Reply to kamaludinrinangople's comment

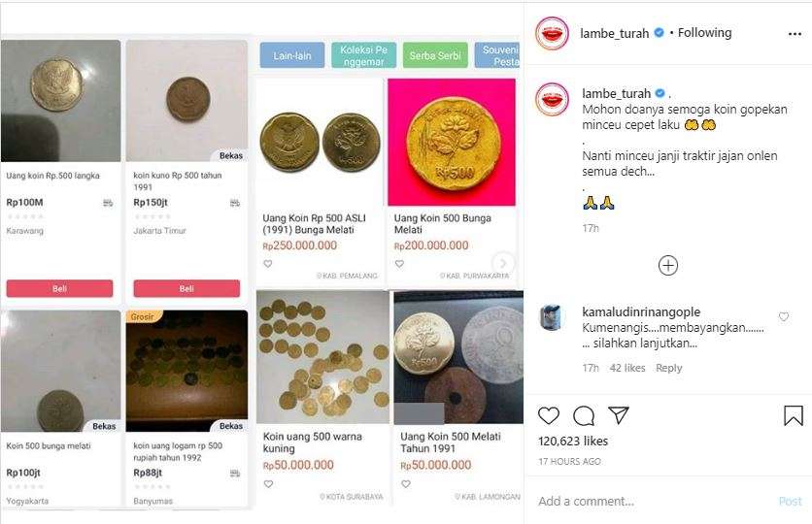pos(668,368)
